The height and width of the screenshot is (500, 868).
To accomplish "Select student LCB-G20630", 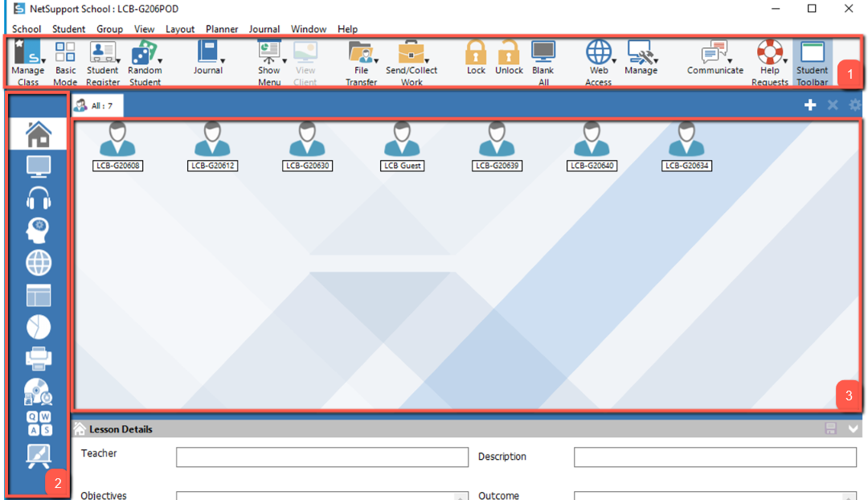I will click(x=307, y=147).
